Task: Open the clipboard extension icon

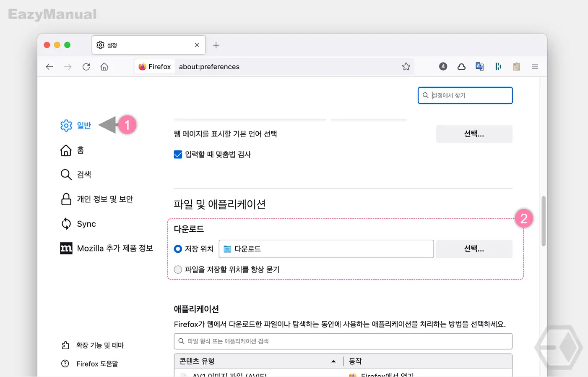Action: pyautogui.click(x=517, y=66)
